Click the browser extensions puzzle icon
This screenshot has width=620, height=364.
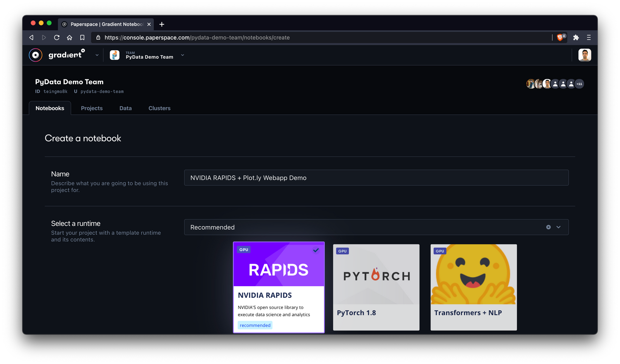pos(576,38)
